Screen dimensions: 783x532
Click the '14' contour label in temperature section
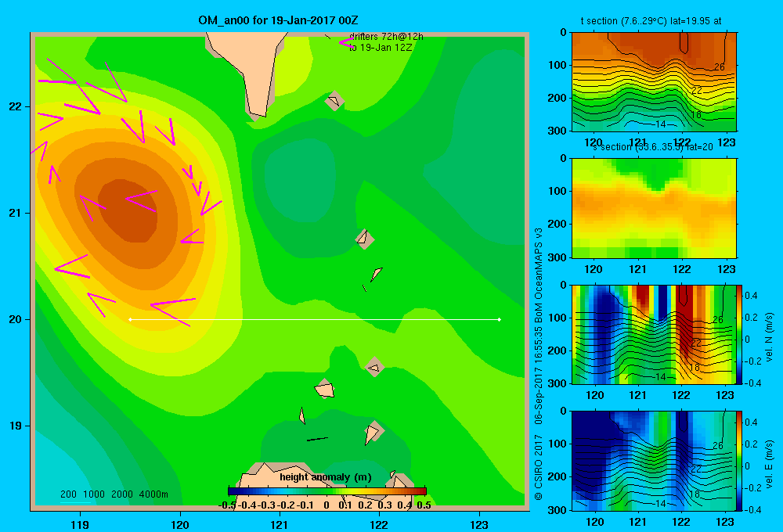tap(661, 124)
